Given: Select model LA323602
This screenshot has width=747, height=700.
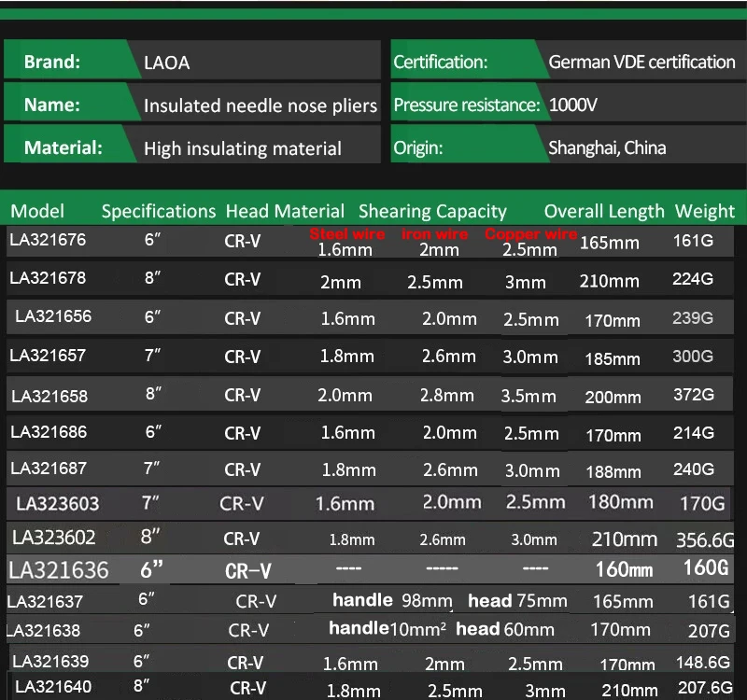Looking at the screenshot, I should pyautogui.click(x=54, y=538).
